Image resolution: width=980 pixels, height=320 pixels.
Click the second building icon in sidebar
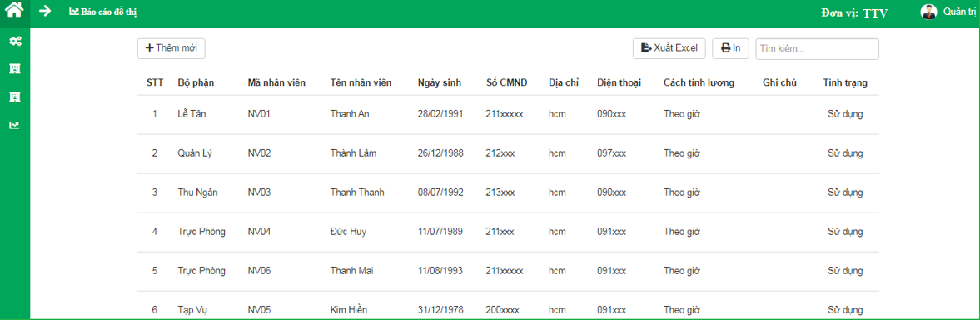point(14,97)
